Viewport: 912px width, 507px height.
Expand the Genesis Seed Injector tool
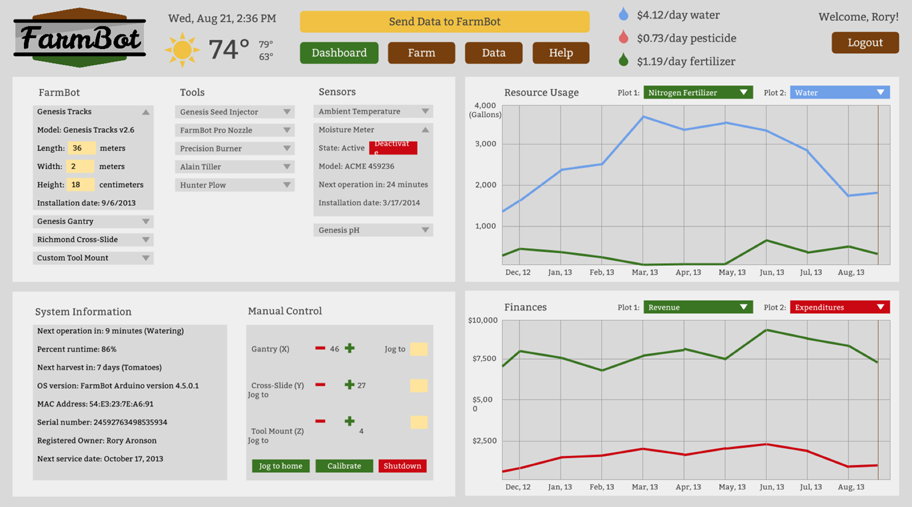286,112
